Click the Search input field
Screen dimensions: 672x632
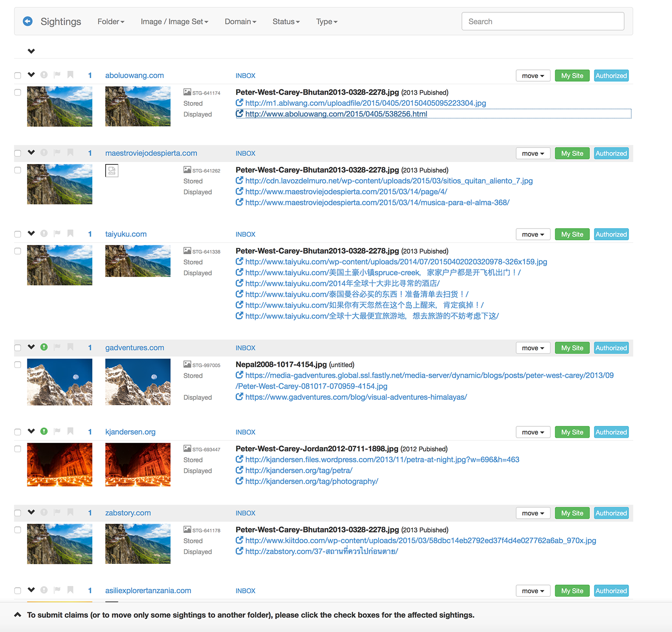pos(543,21)
